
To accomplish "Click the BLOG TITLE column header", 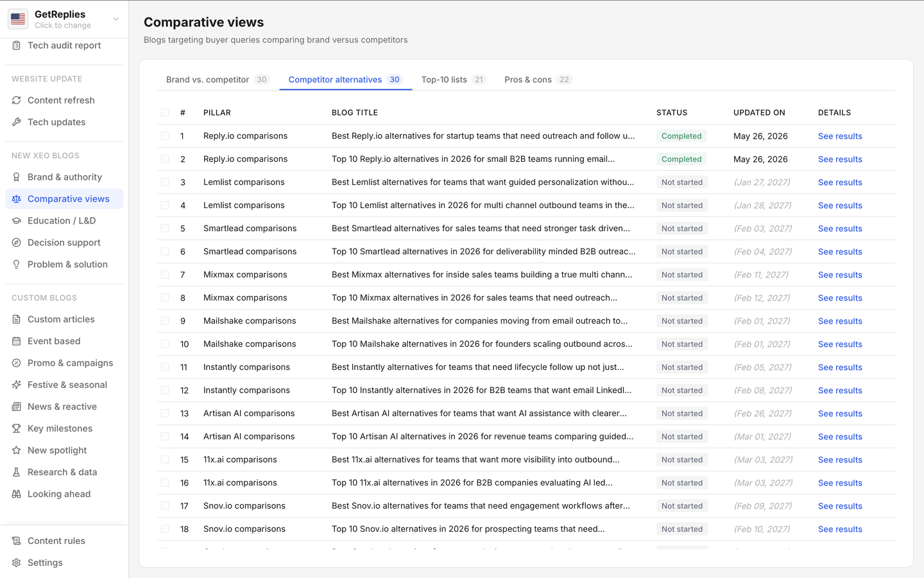I will [x=355, y=112].
